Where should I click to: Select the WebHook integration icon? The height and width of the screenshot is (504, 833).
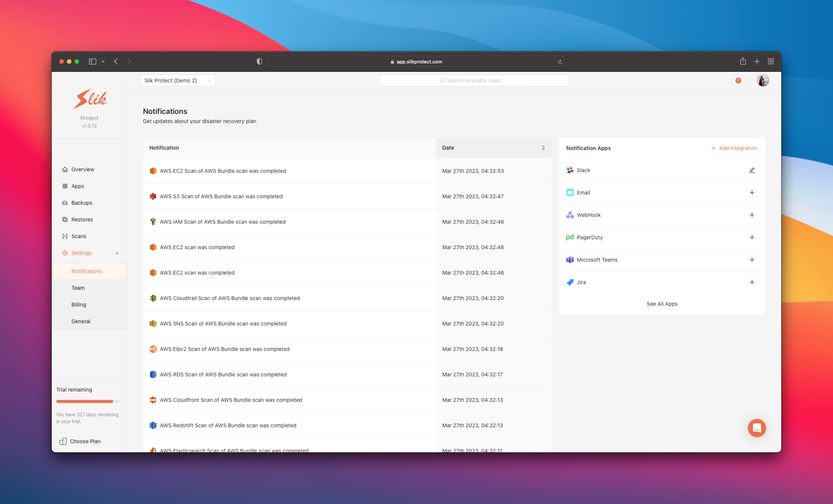click(570, 215)
